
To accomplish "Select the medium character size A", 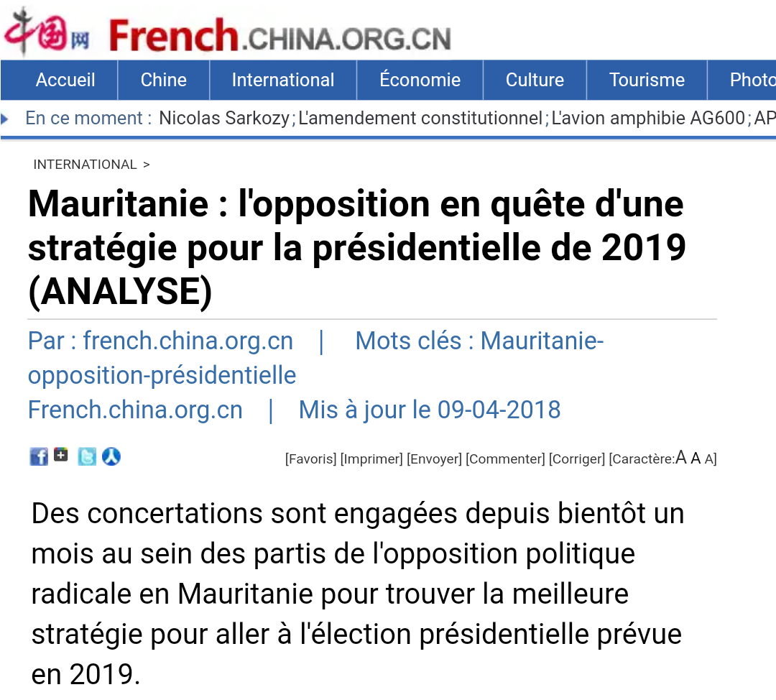I will coord(696,459).
